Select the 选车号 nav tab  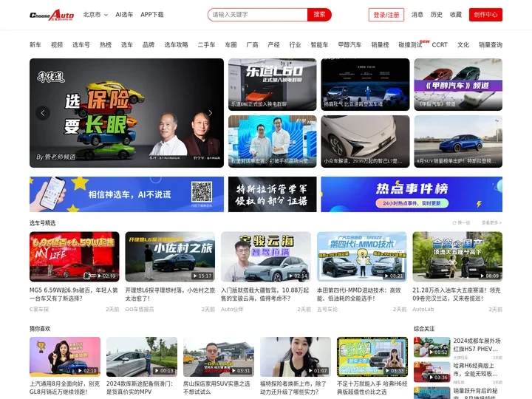pyautogui.click(x=81, y=45)
